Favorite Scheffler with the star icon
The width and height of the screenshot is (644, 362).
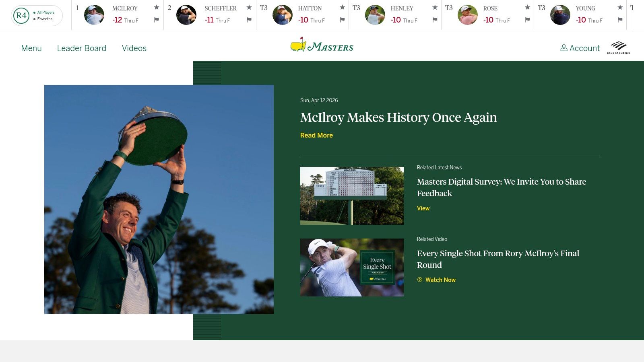pos(249,7)
